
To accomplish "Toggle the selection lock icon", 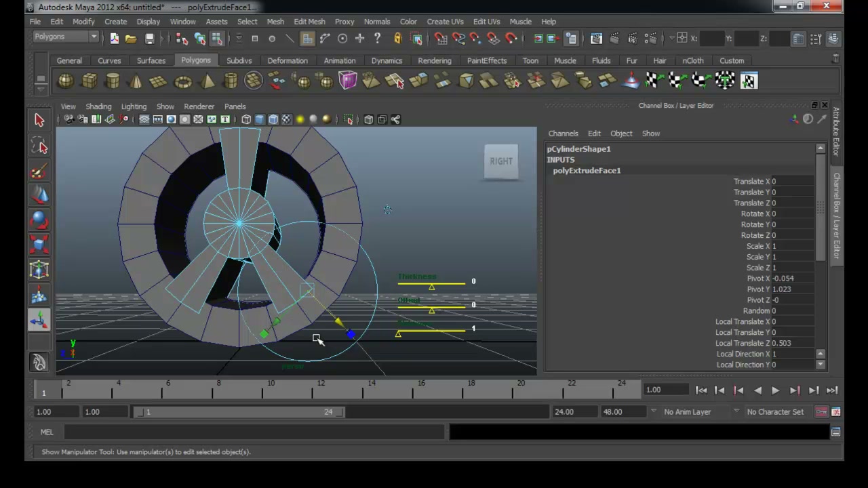I will click(x=398, y=39).
